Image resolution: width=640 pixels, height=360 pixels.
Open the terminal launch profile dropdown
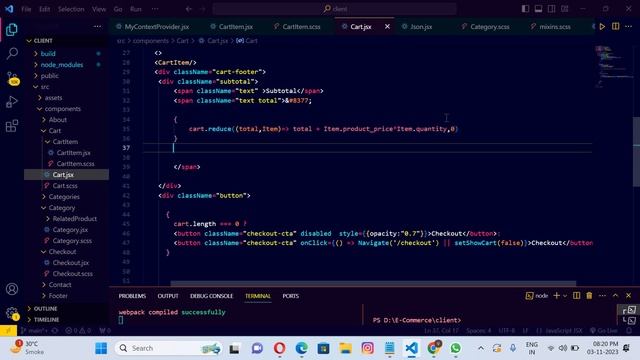(565, 296)
